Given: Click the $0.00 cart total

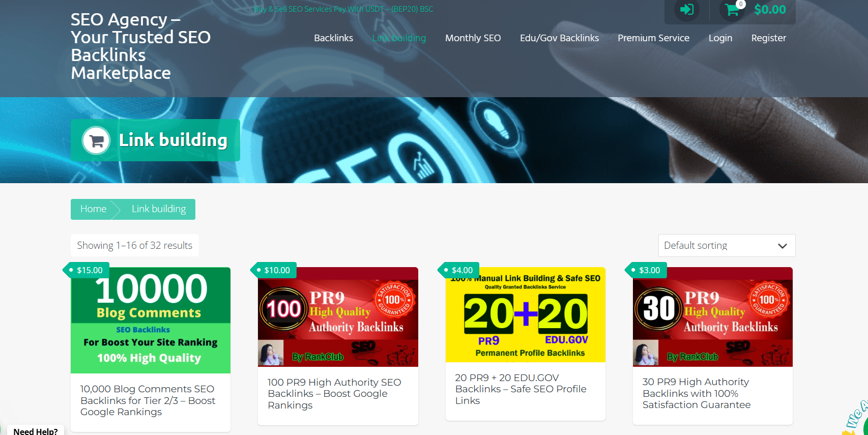Looking at the screenshot, I should point(770,10).
